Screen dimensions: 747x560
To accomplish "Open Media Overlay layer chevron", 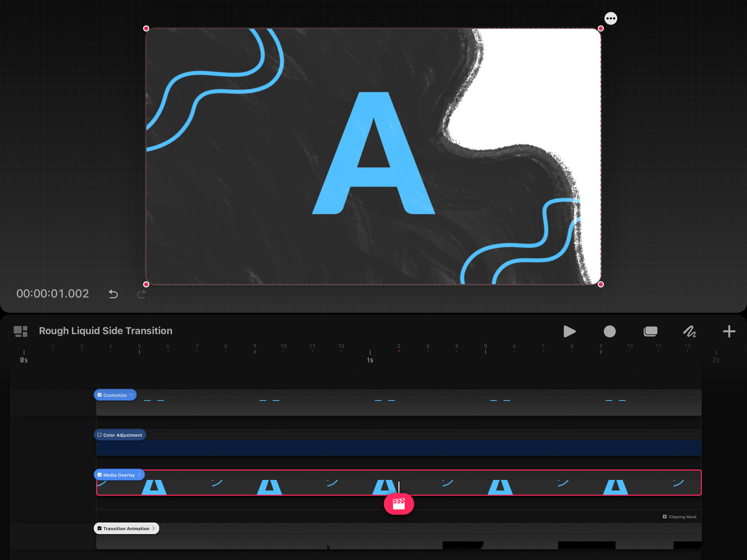I will (139, 474).
